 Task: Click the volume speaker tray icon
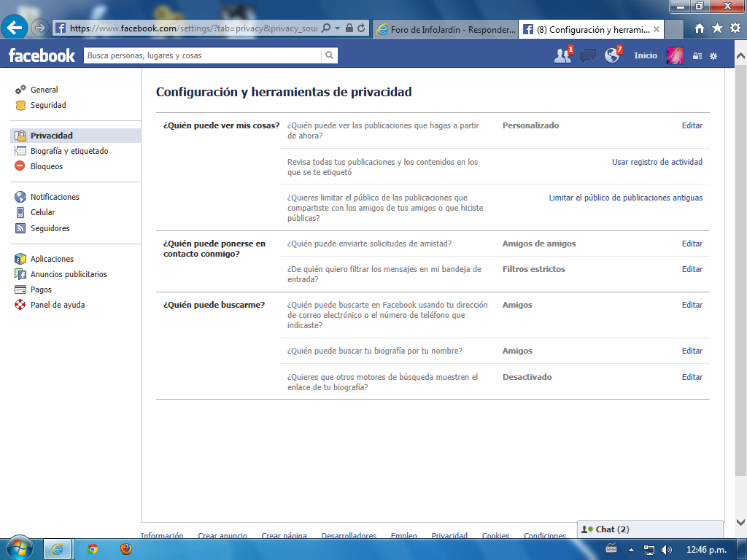click(667, 550)
